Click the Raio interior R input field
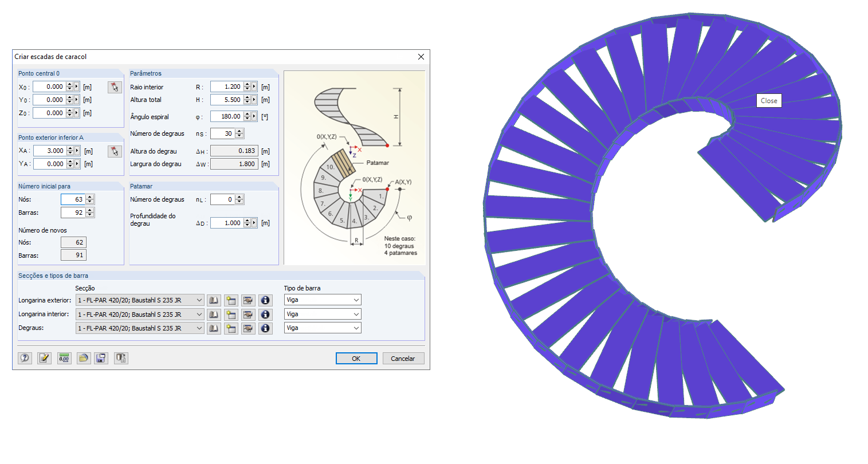Image resolution: width=868 pixels, height=464 pixels. [x=227, y=87]
